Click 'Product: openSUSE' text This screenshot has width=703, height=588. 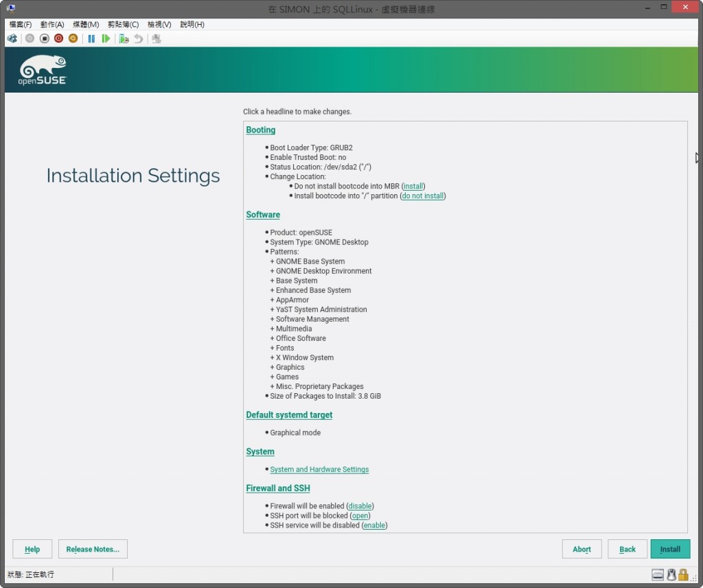tap(301, 233)
